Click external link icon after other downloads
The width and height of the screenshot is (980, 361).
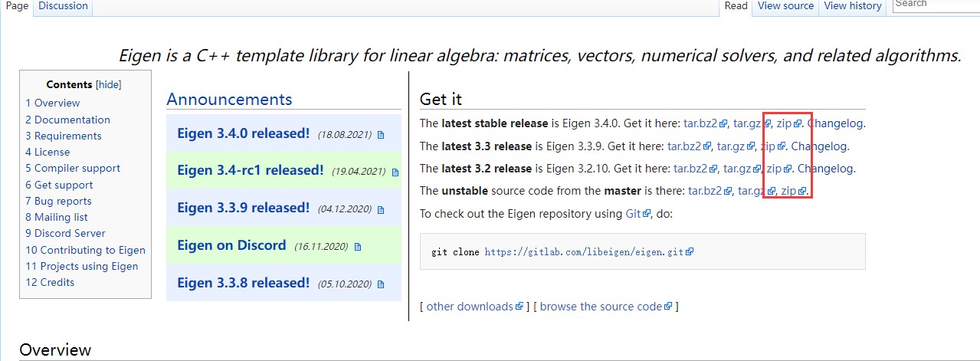click(519, 307)
